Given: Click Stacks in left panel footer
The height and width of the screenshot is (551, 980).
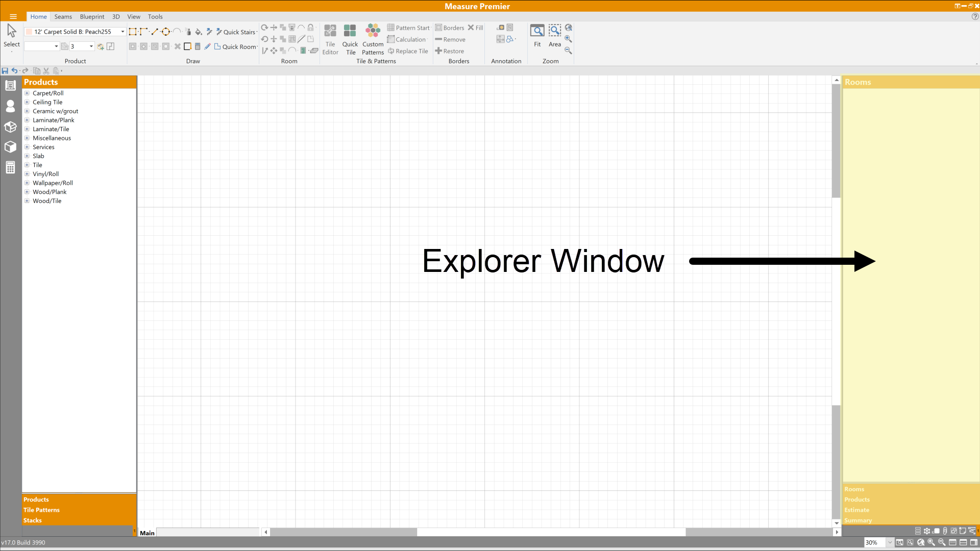Looking at the screenshot, I should (33, 520).
